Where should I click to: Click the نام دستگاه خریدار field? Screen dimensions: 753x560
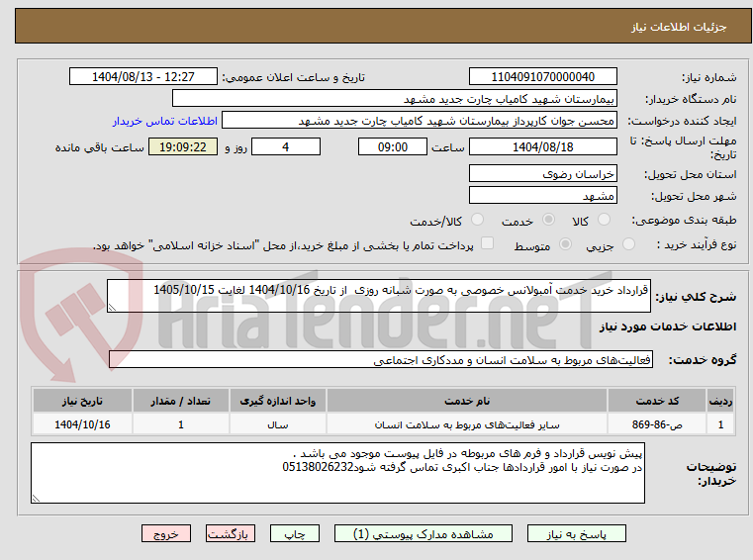point(394,99)
